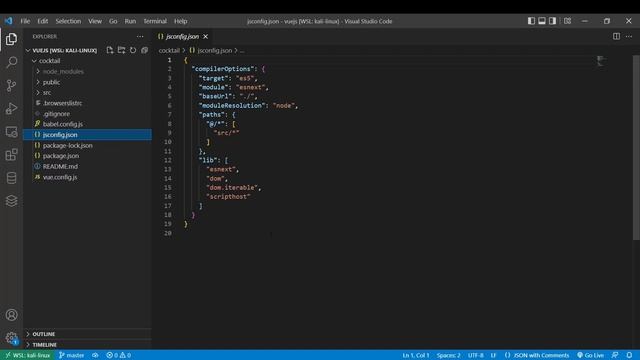
Task: Collapse all folders in Explorer
Action: click(144, 50)
